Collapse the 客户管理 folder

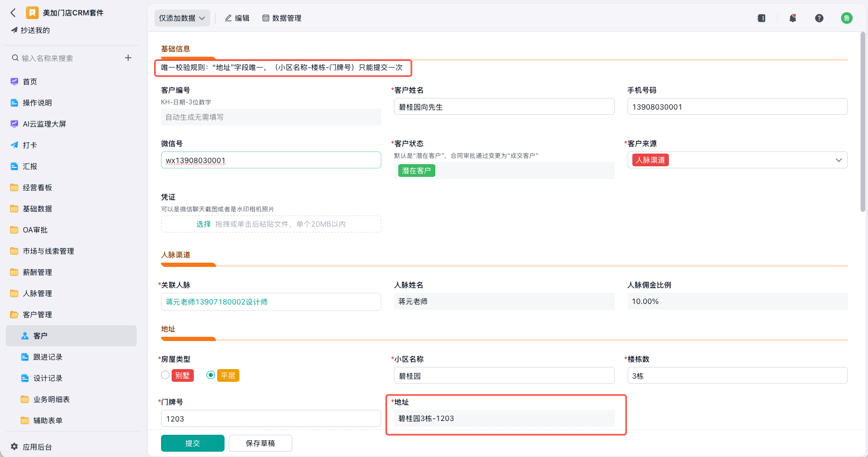tap(71, 315)
